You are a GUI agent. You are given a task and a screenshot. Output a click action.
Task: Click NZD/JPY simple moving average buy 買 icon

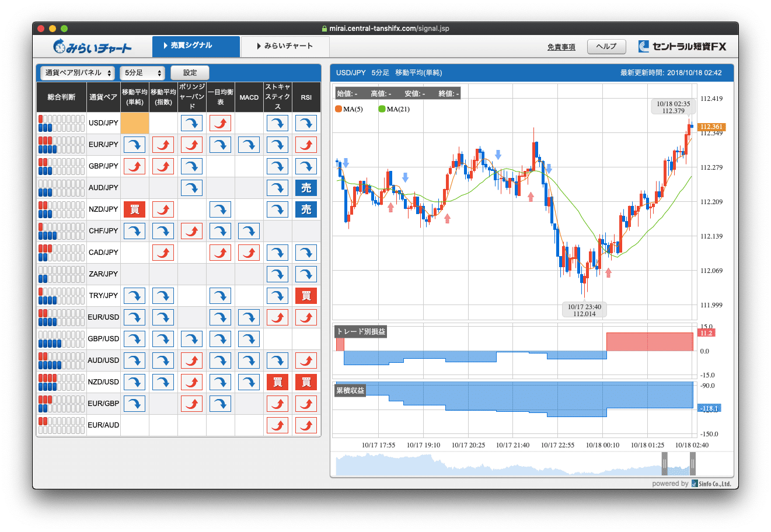click(134, 209)
